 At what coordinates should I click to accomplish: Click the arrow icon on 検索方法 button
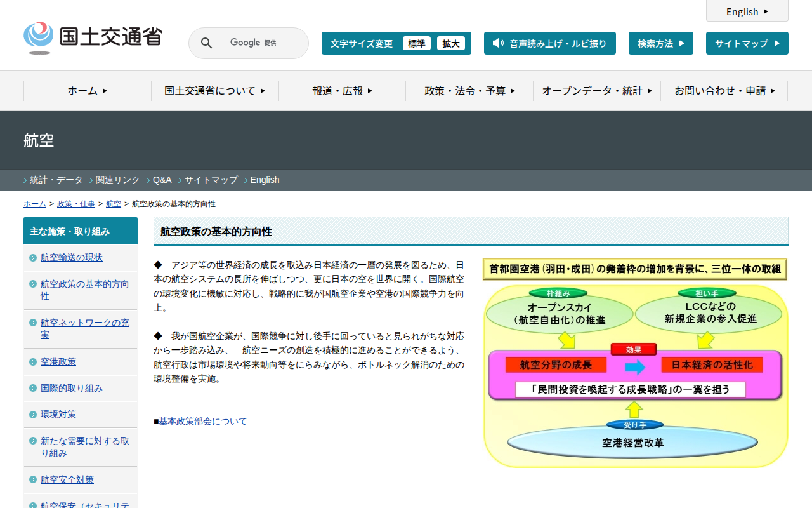pos(682,43)
